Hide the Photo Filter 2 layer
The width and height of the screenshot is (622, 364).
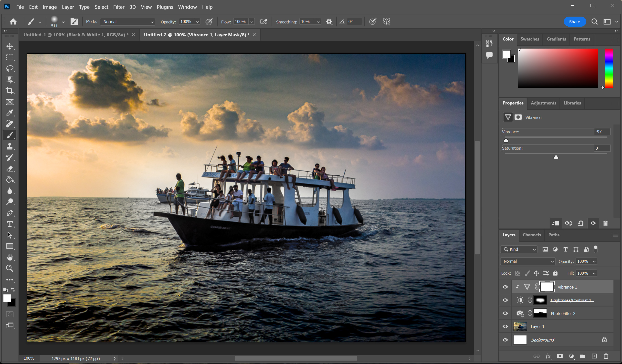click(505, 313)
